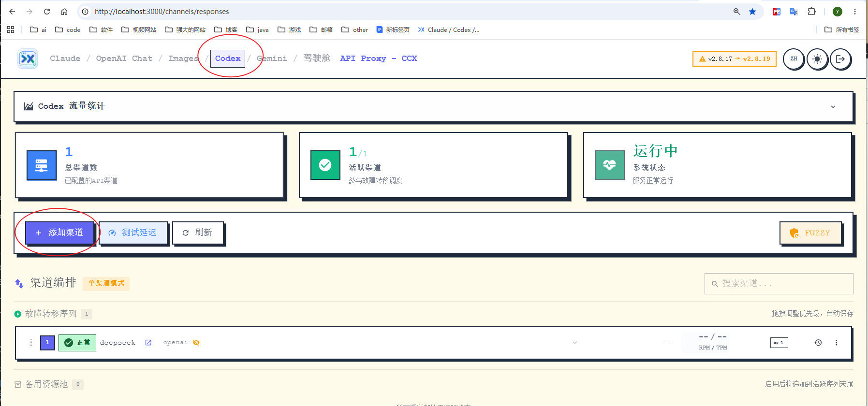868x406 pixels.
Task: Click the address bar zoom magnifier icon
Action: coord(736,12)
